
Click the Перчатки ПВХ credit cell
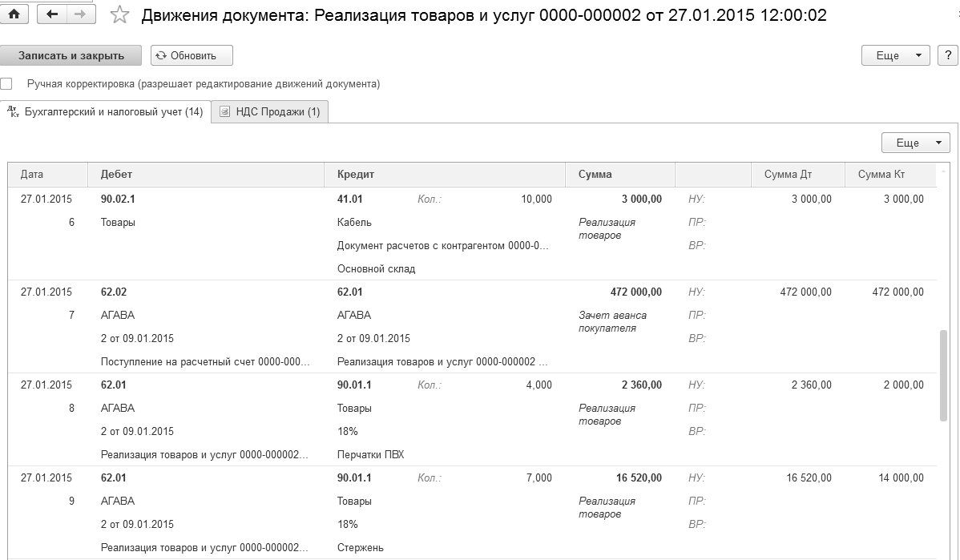pyautogui.click(x=370, y=455)
